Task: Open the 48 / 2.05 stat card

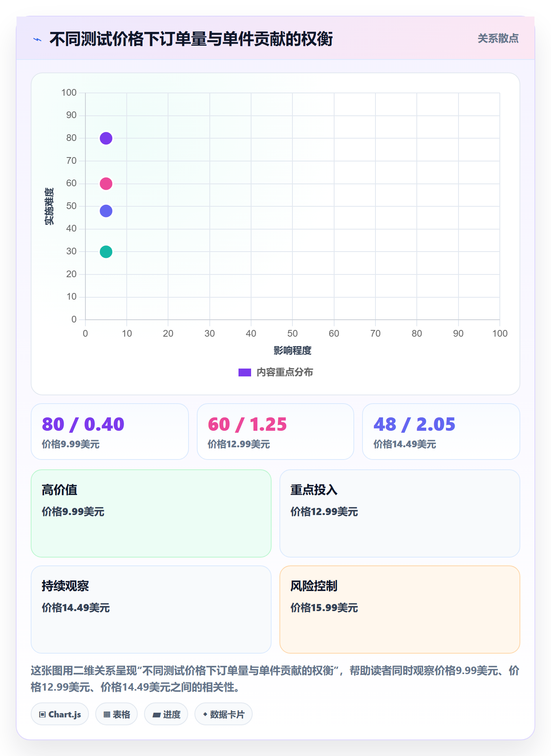Action: [441, 432]
